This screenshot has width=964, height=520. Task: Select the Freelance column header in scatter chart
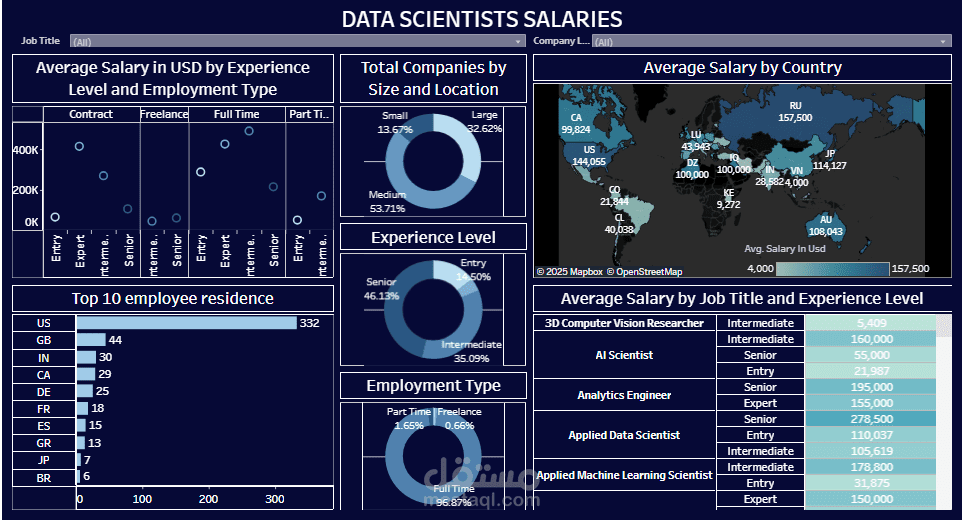click(164, 114)
